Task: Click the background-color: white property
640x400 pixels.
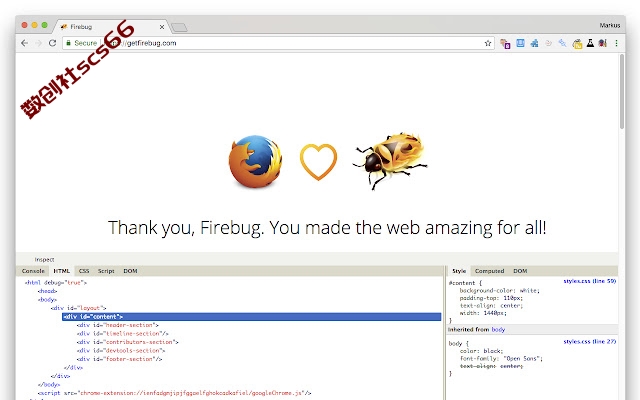Action: (500, 291)
